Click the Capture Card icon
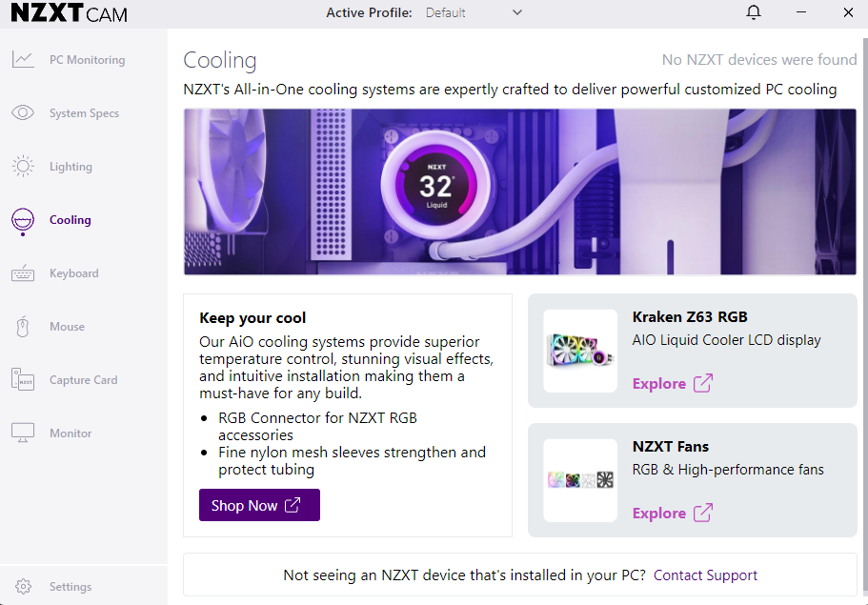The width and height of the screenshot is (868, 605). click(x=23, y=380)
